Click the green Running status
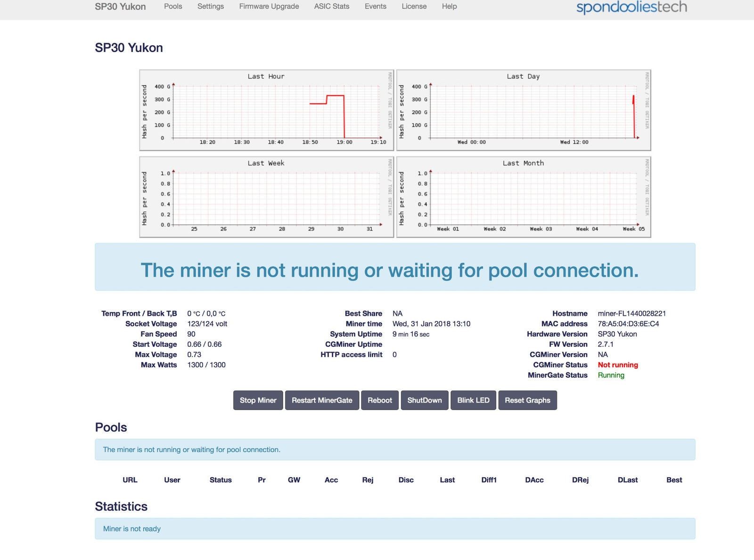Image resolution: width=754 pixels, height=560 pixels. coord(611,375)
